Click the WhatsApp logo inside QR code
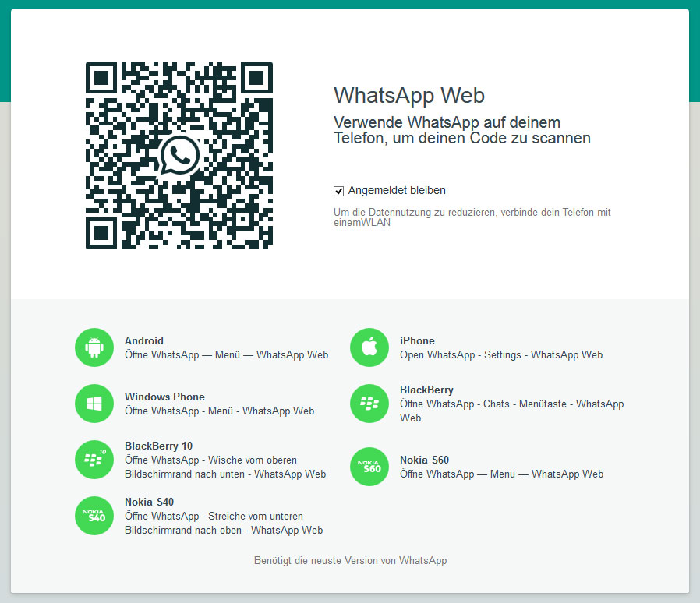 [179, 155]
